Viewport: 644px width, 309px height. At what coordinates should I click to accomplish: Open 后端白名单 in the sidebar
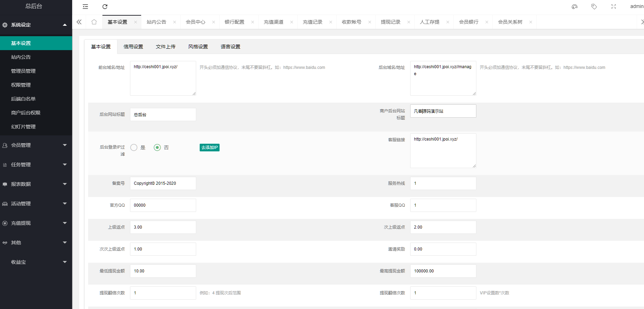pyautogui.click(x=36, y=99)
